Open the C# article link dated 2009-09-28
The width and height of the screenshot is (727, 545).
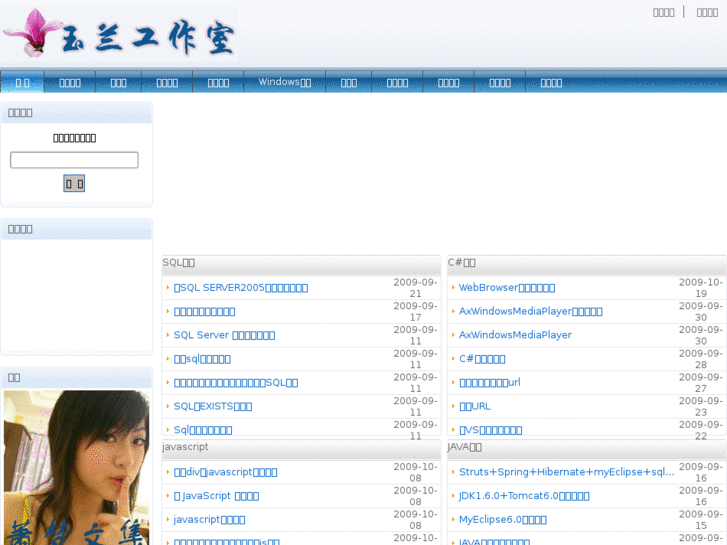click(x=482, y=359)
